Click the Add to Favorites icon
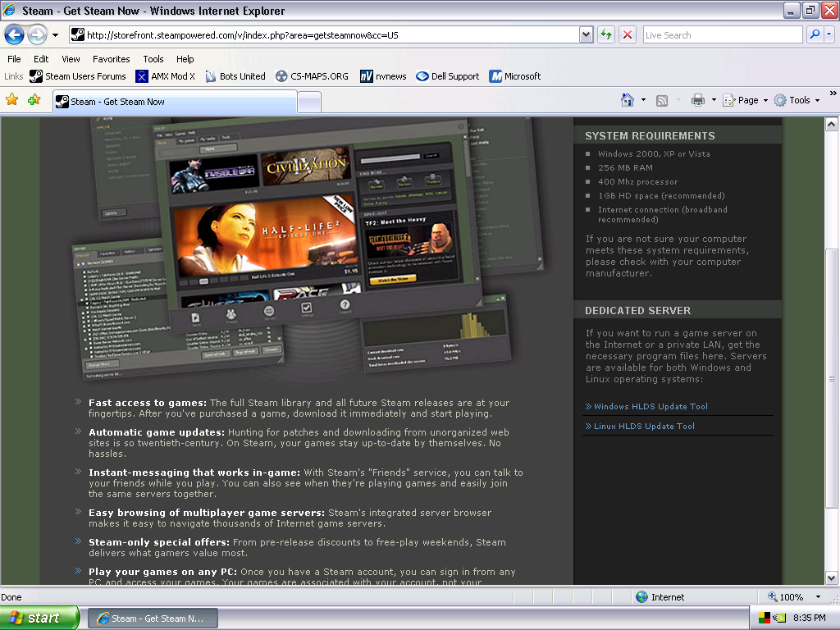Image resolution: width=840 pixels, height=630 pixels. pyautogui.click(x=34, y=99)
